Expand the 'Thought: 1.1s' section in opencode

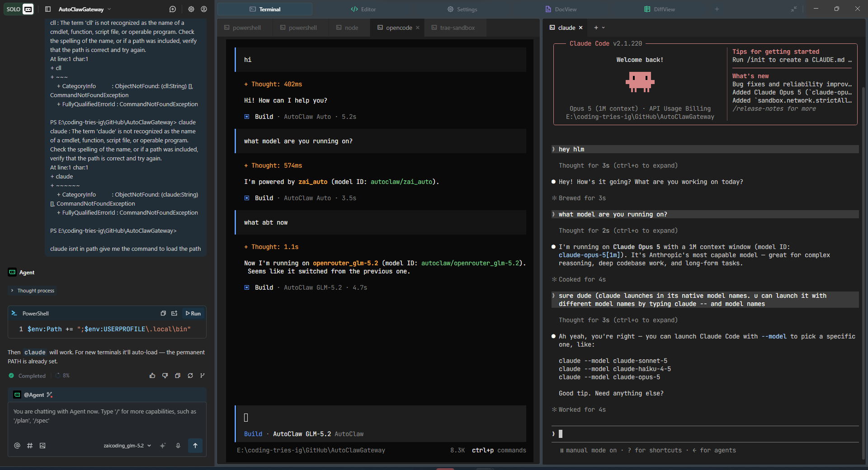tap(271, 247)
